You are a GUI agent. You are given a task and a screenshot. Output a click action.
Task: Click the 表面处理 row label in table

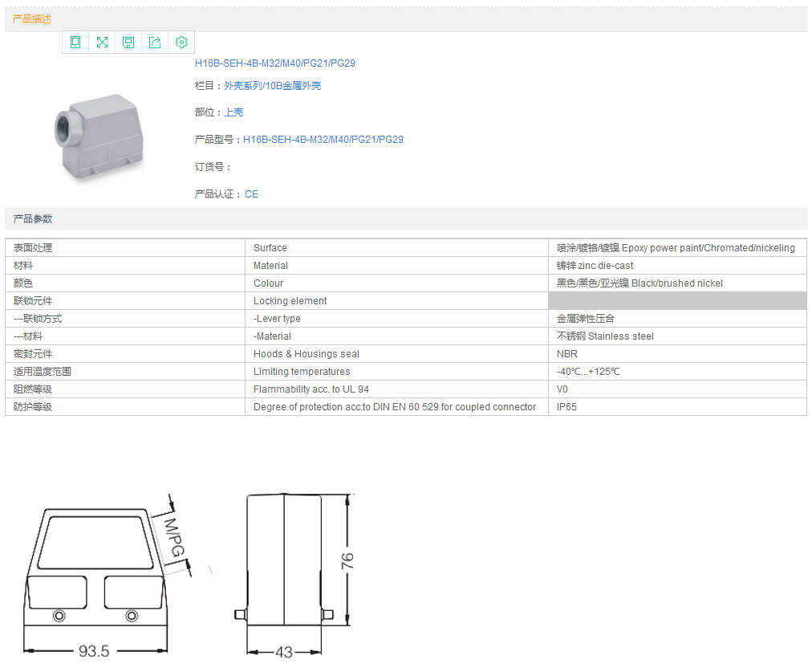click(33, 248)
